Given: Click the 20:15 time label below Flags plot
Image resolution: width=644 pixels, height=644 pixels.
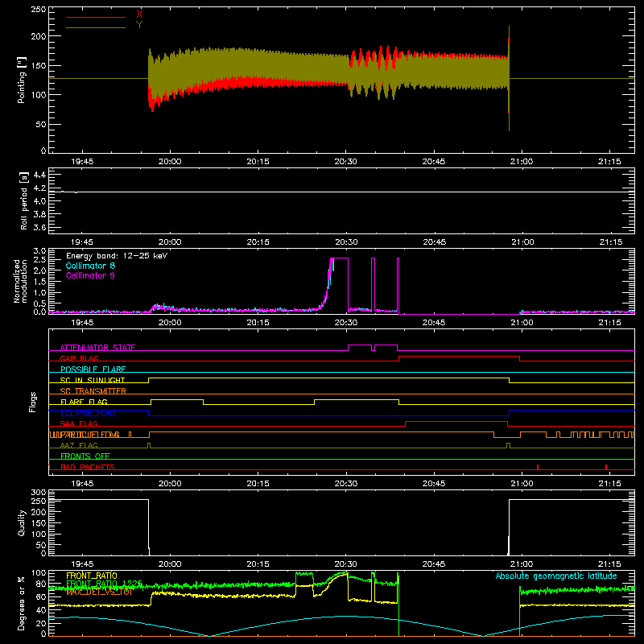Looking at the screenshot, I should point(258,484).
